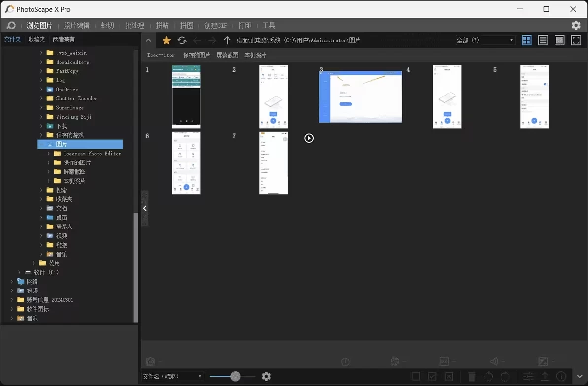Select the 收藏夹 panel tab
This screenshot has height=386, width=588.
[x=36, y=39]
